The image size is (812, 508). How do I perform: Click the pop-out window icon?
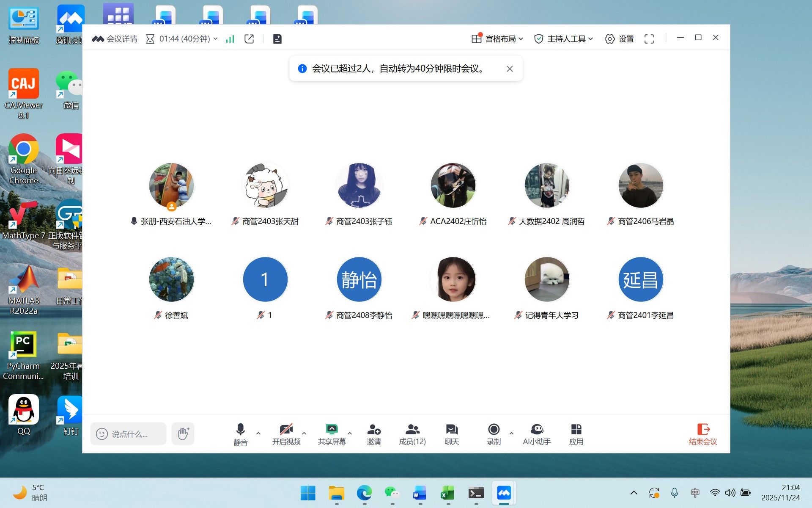249,39
